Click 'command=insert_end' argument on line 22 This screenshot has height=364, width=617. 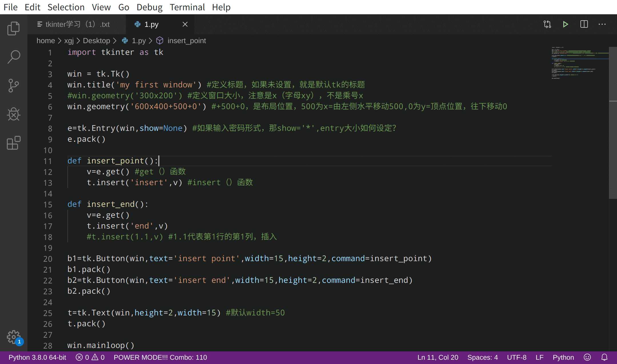click(x=365, y=280)
